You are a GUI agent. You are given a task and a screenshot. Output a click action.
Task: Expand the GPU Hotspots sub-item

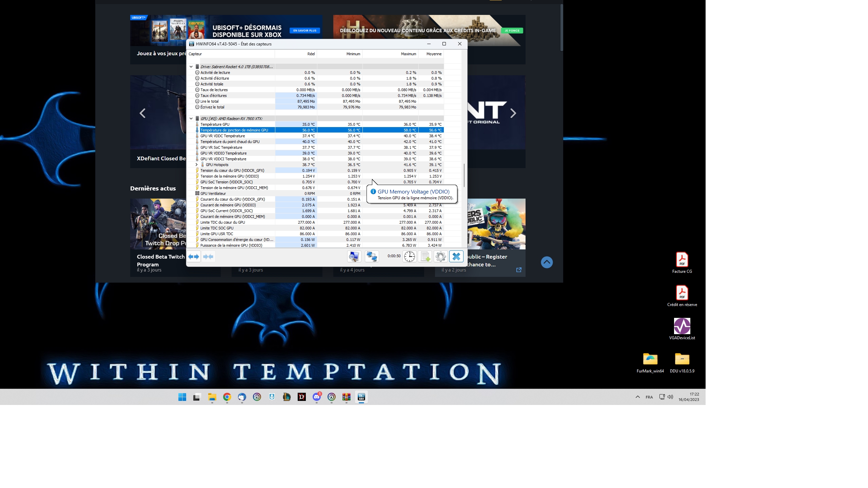[197, 165]
